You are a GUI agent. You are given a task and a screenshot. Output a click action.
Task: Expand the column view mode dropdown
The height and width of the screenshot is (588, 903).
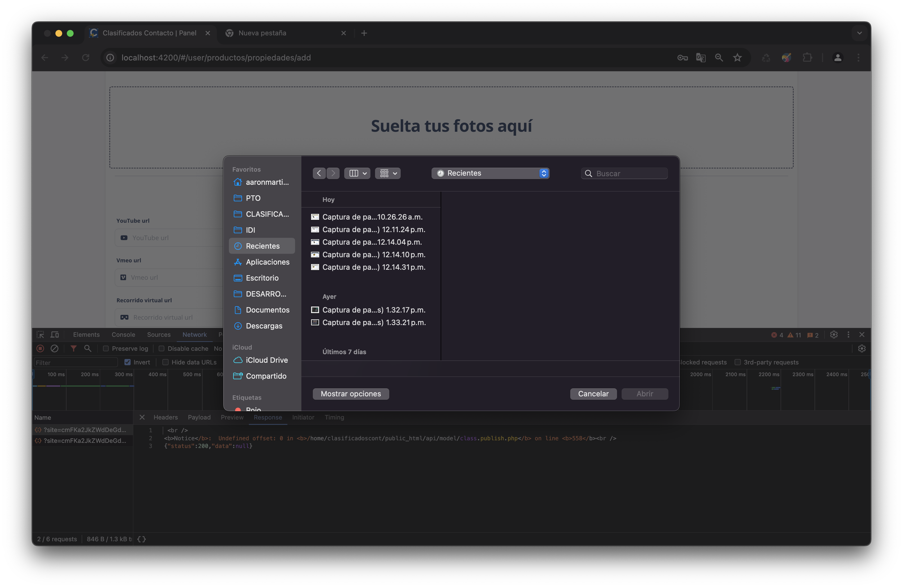357,173
